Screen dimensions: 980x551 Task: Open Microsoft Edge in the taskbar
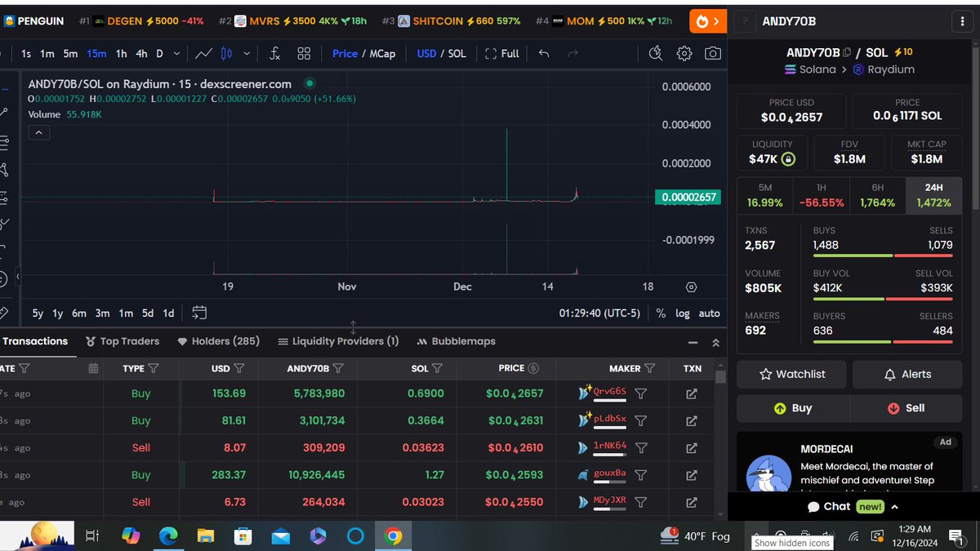click(x=168, y=536)
